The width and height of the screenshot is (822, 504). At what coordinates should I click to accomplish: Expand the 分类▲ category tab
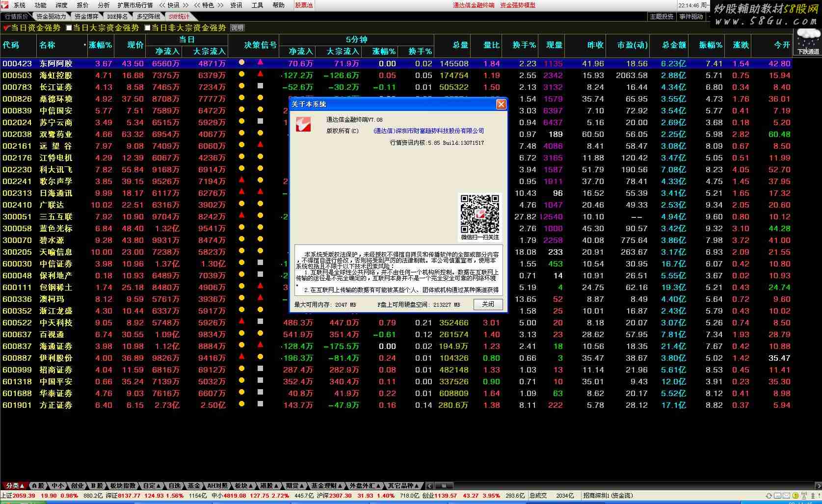point(15,486)
